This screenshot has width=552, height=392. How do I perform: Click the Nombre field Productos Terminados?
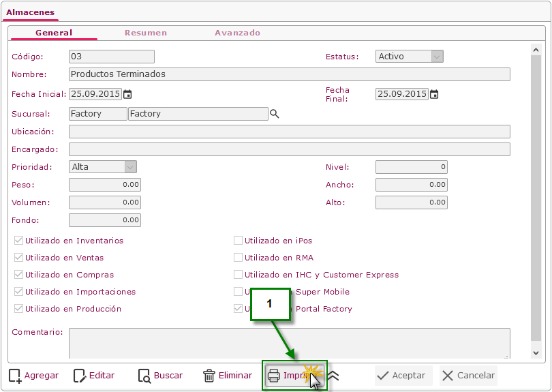click(x=290, y=74)
